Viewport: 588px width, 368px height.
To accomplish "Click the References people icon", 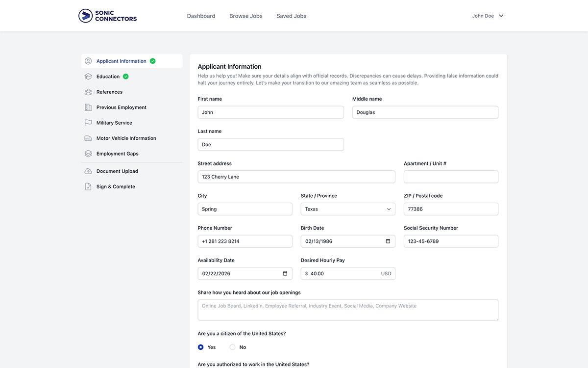I will [88, 92].
